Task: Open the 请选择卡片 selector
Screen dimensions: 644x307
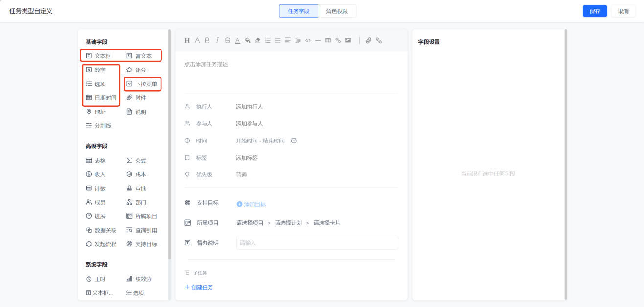Action: point(327,223)
